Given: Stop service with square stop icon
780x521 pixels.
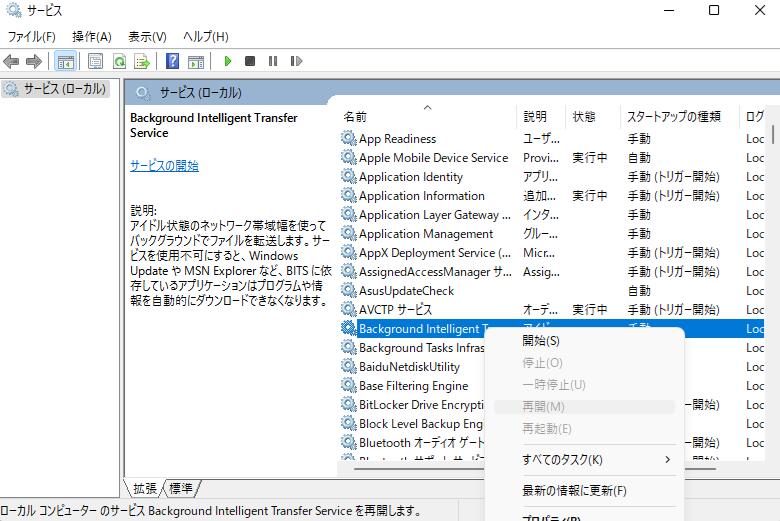Looking at the screenshot, I should pos(250,61).
